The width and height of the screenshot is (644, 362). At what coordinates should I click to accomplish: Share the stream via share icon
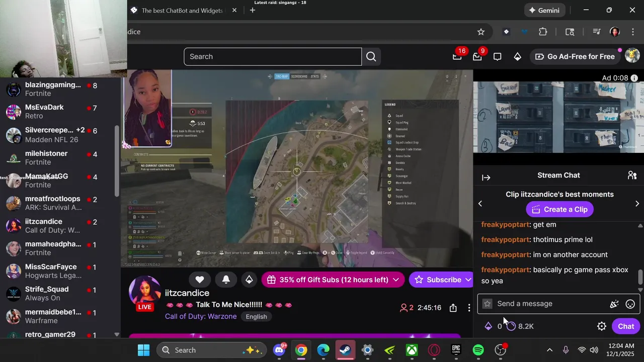point(453,308)
